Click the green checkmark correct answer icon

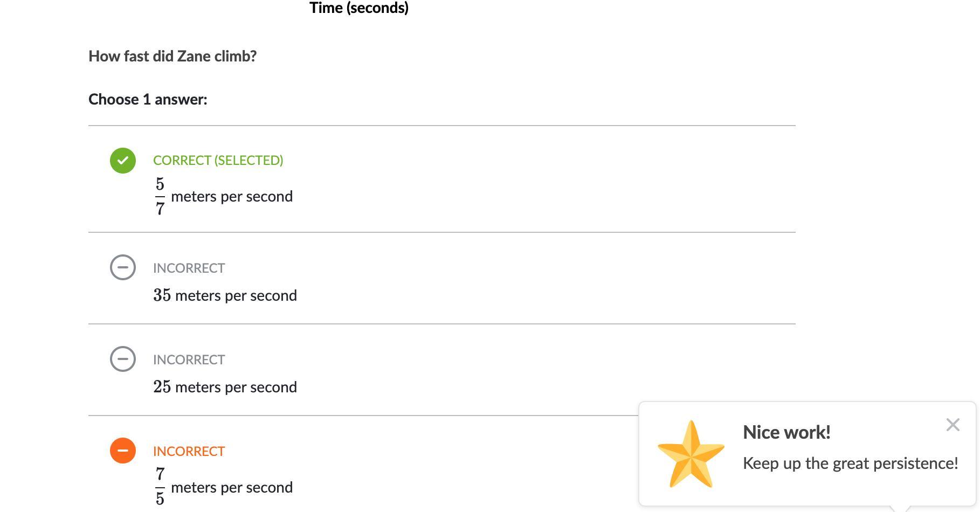click(x=123, y=161)
